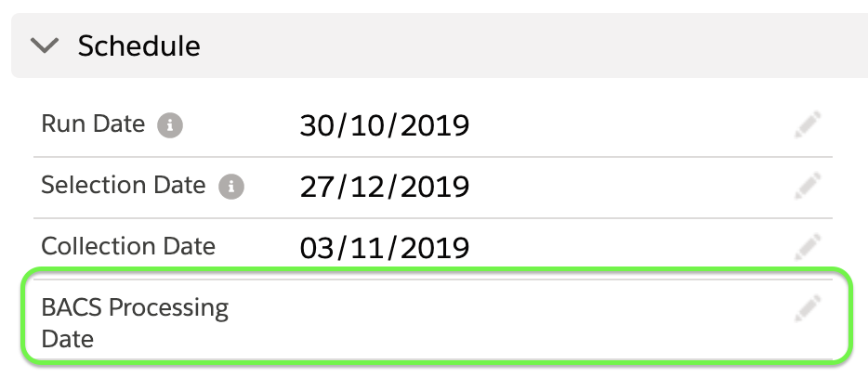
Task: Edit Collection Date using its pencil icon
Action: point(809,248)
